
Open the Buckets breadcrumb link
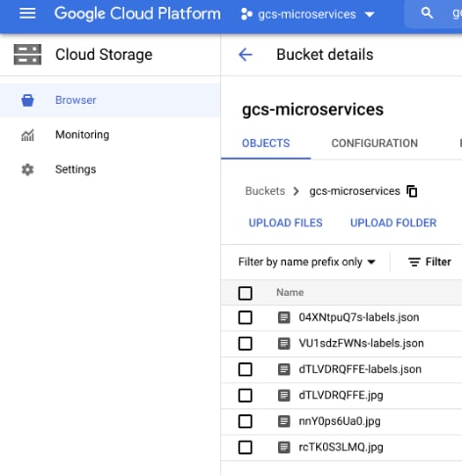pyautogui.click(x=265, y=191)
